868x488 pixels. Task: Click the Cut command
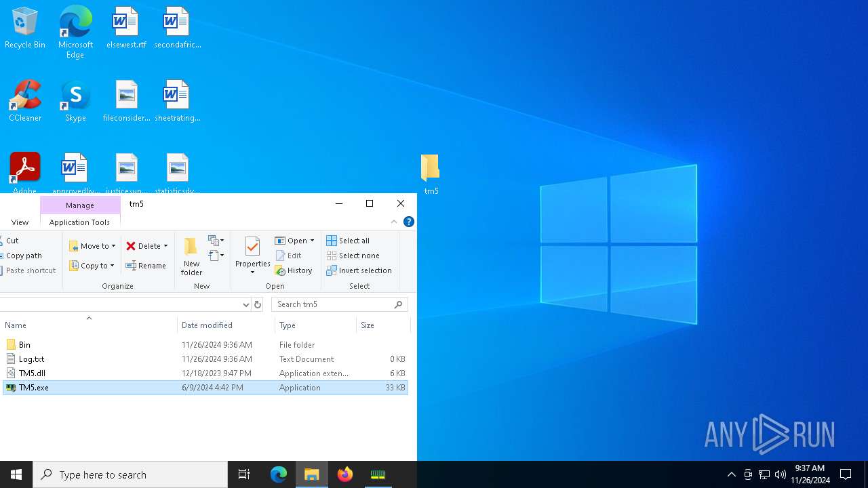point(10,241)
